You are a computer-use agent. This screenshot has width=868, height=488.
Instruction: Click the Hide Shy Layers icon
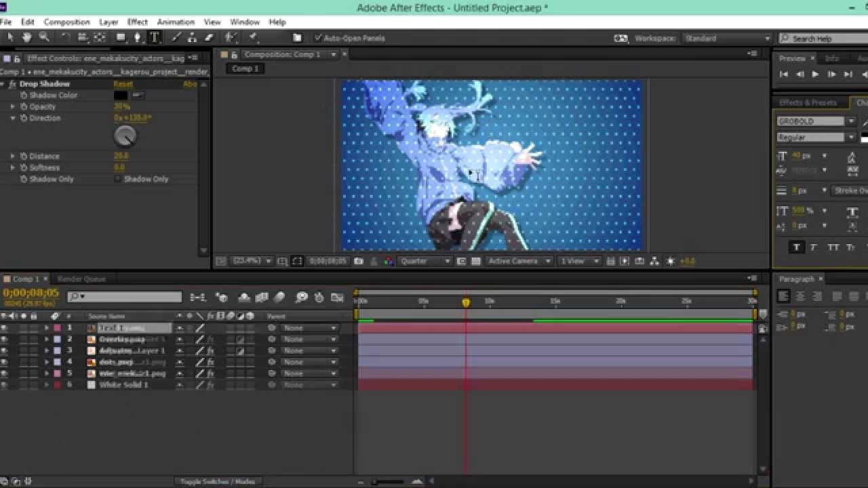[245, 297]
